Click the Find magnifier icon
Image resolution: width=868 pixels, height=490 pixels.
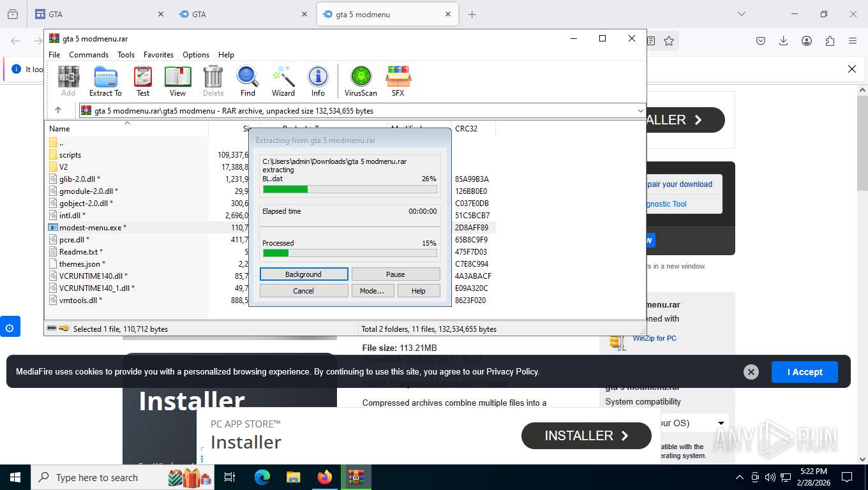coord(248,81)
